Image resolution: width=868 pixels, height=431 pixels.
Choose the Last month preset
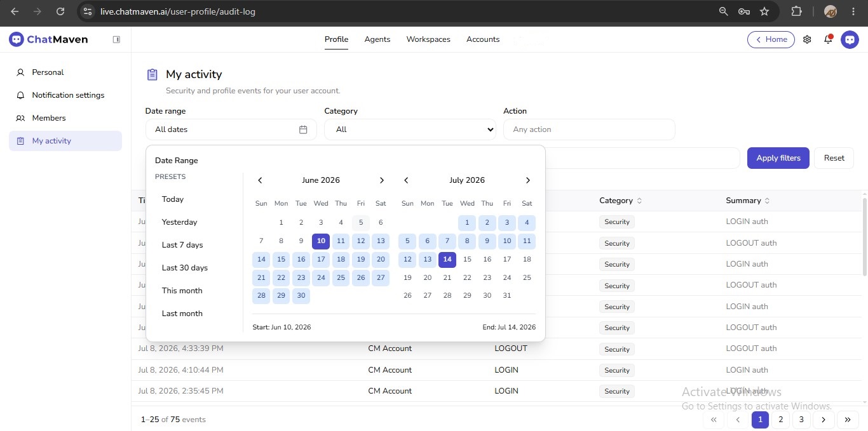[182, 314]
